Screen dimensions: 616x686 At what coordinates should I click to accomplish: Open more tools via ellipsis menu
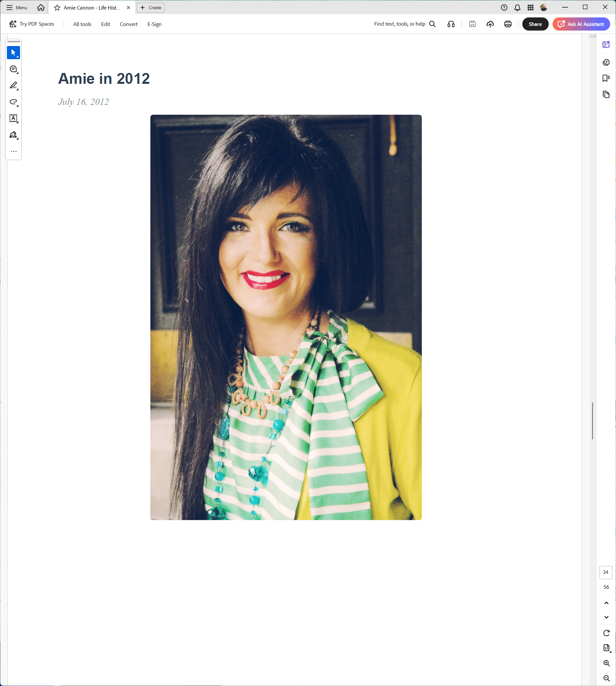point(13,151)
